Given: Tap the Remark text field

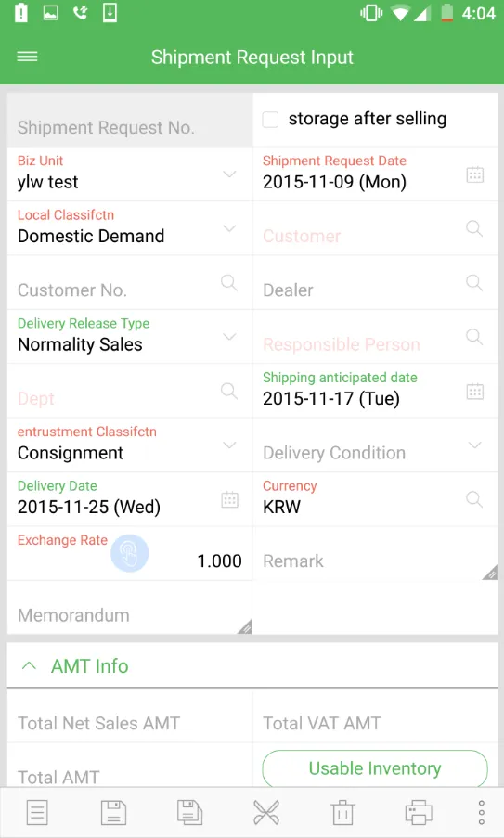Looking at the screenshot, I should tap(375, 554).
